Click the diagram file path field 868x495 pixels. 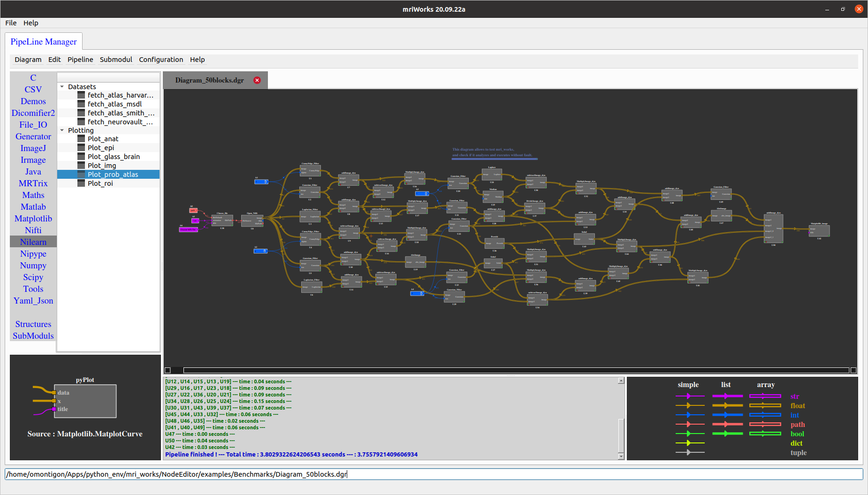434,474
